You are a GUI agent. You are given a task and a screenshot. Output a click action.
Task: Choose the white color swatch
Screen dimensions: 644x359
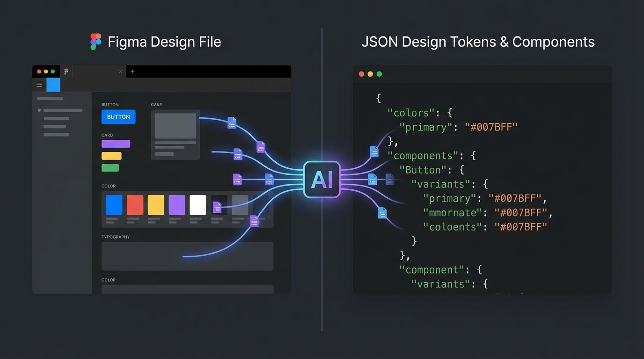click(x=198, y=205)
